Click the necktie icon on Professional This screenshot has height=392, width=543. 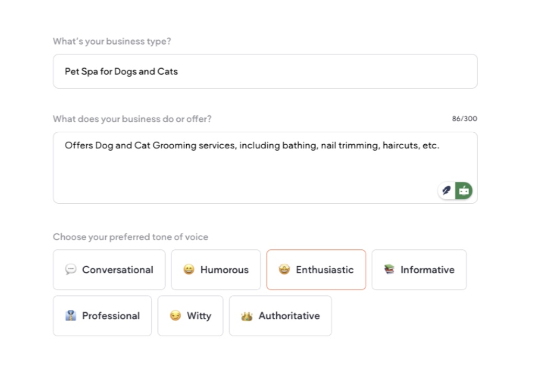71,315
